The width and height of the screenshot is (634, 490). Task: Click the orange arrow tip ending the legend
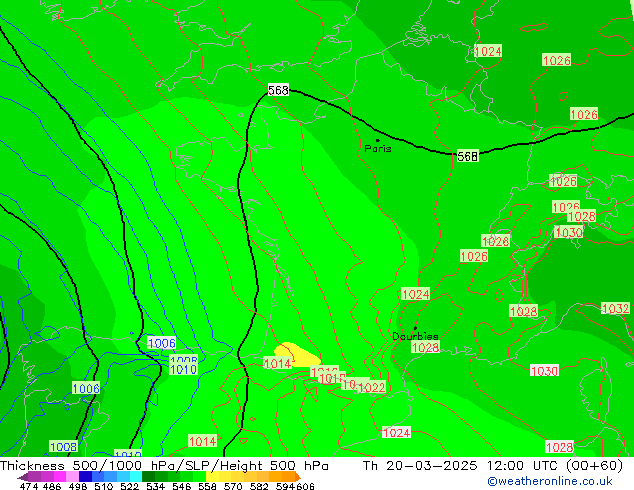(298, 477)
